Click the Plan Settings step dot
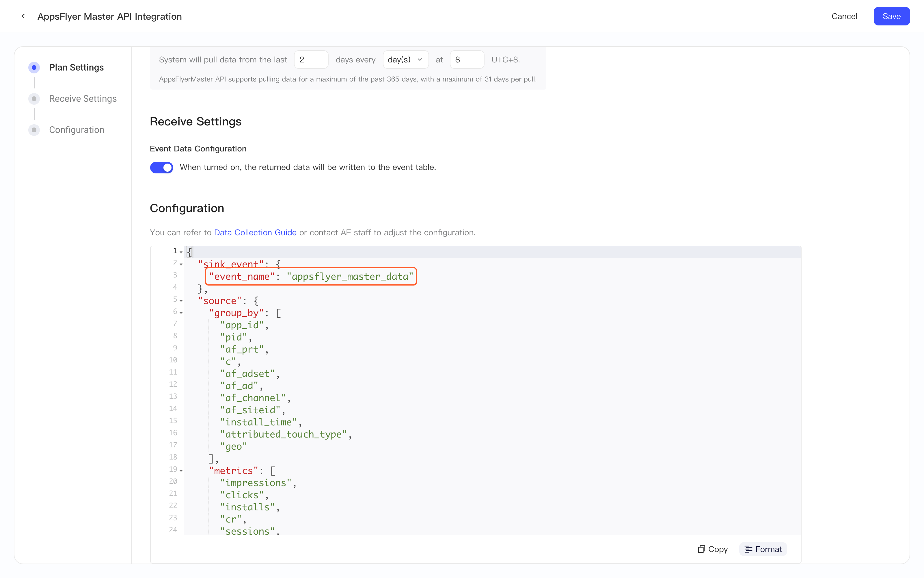Viewport: 924px width, 578px height. (x=34, y=67)
